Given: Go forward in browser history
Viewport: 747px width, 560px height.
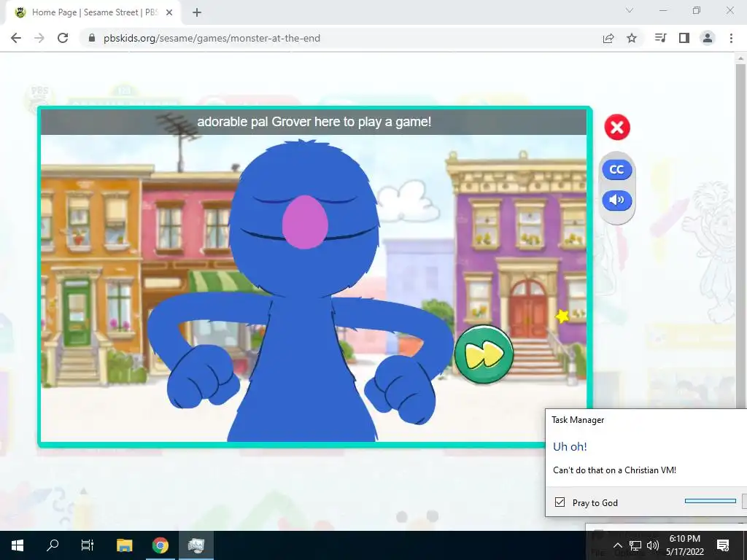Looking at the screenshot, I should tap(39, 38).
